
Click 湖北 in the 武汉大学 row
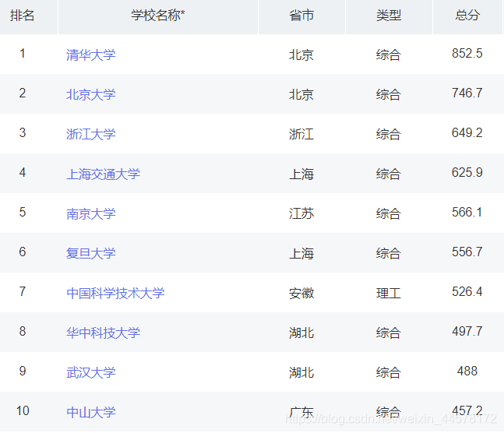301,372
